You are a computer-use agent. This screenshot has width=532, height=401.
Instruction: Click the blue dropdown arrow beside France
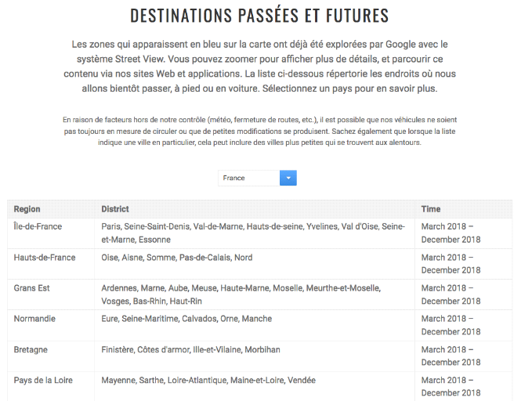coord(288,178)
